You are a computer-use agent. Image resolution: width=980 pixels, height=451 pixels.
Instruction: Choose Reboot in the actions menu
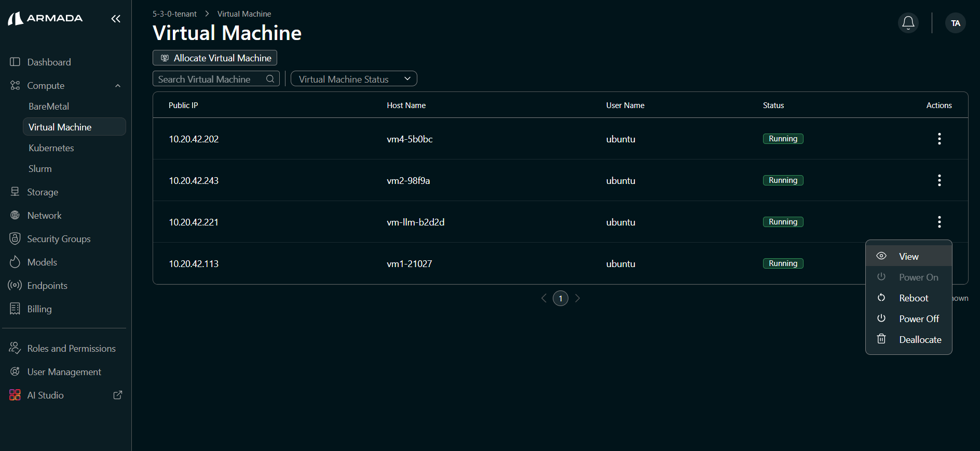pos(913,298)
